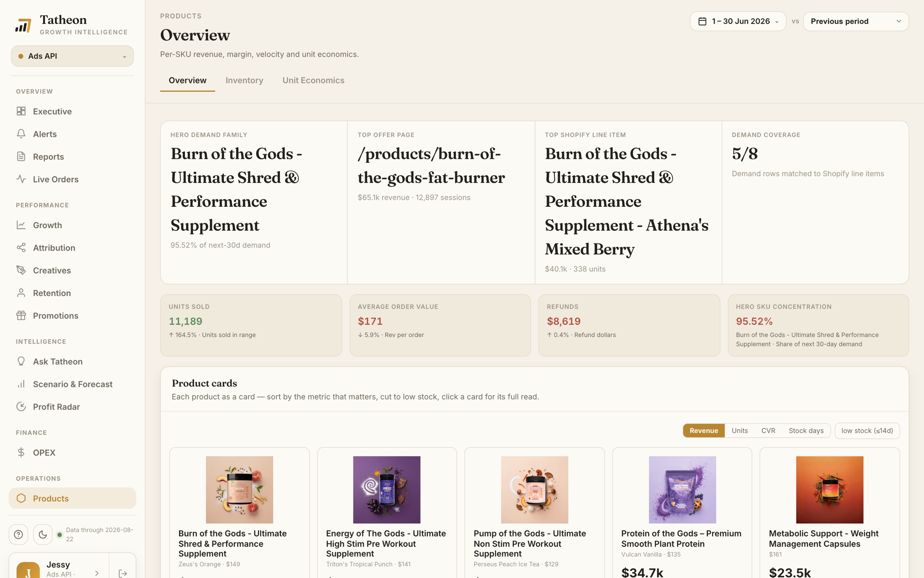
Task: Click the help question mark icon
Action: pos(18,534)
